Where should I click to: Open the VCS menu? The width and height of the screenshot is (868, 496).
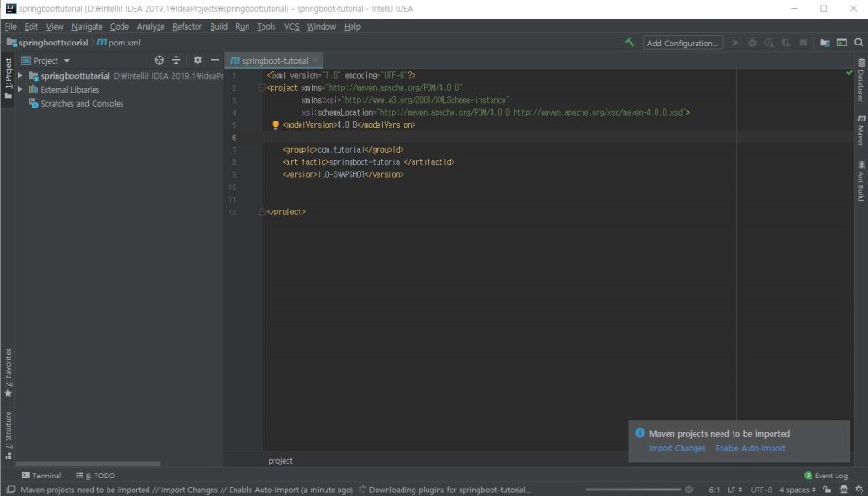click(x=291, y=27)
